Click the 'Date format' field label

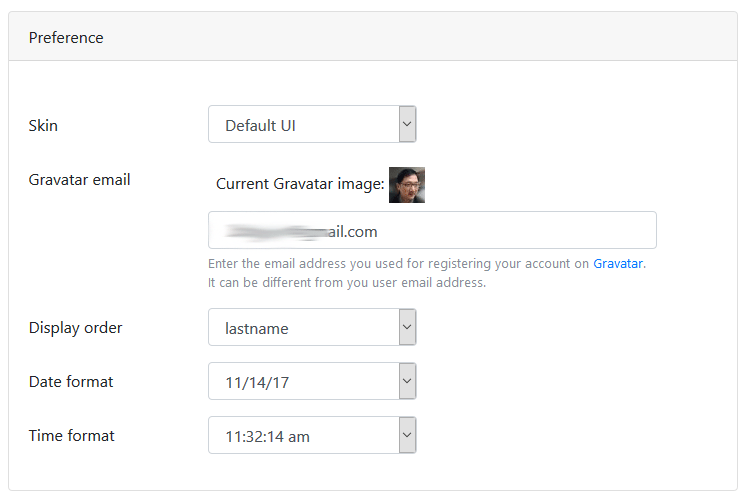pyautogui.click(x=71, y=381)
